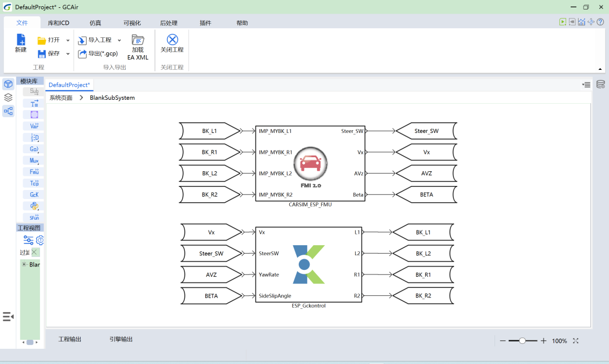Viewport: 609px width, 364px height.
Task: Click 系统页面 breadcrumb link
Action: pyautogui.click(x=61, y=98)
